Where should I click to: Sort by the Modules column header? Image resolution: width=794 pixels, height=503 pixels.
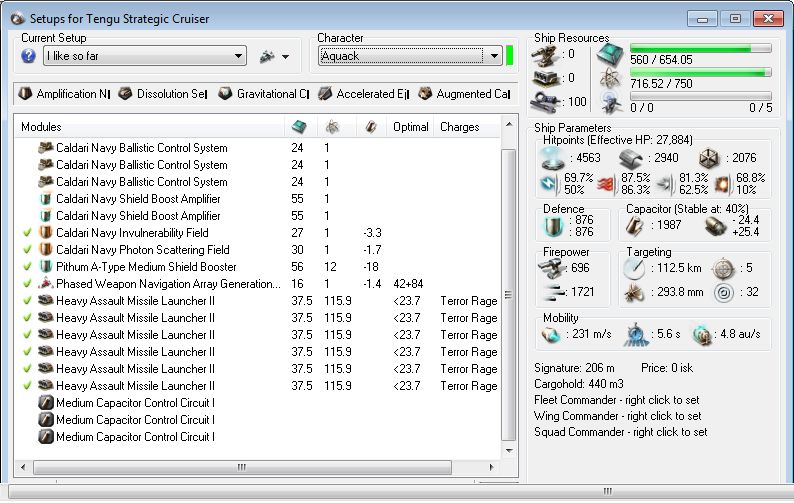click(149, 127)
